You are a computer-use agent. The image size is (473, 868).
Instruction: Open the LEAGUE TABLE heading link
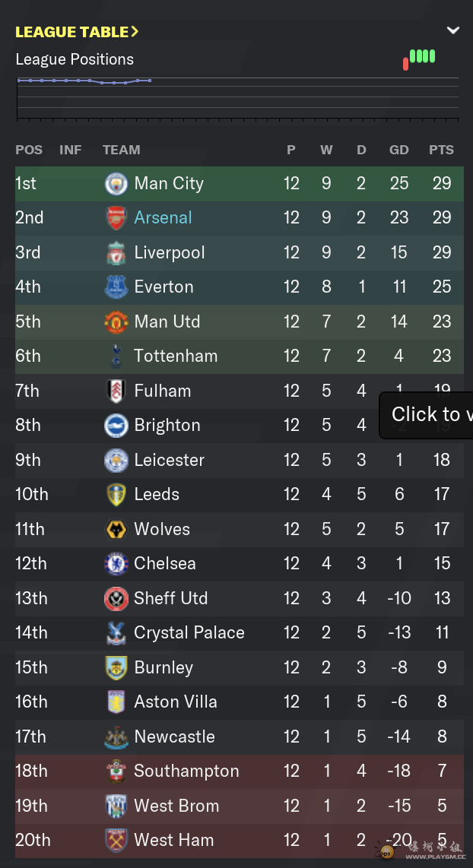[77, 32]
